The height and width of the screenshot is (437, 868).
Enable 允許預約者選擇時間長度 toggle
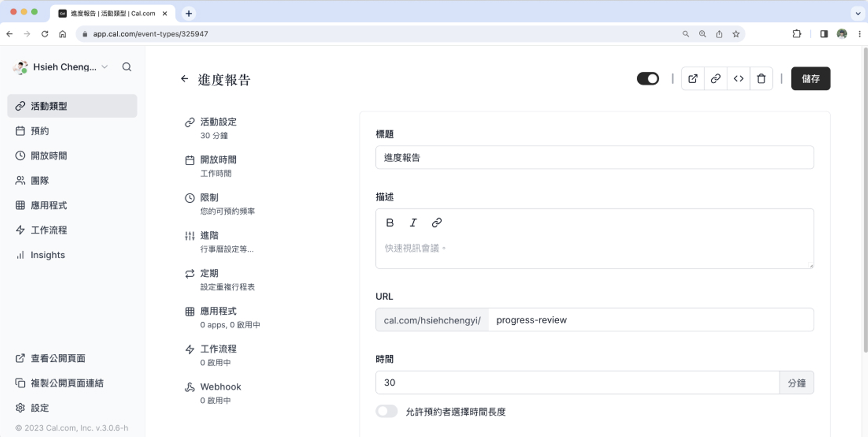(386, 412)
